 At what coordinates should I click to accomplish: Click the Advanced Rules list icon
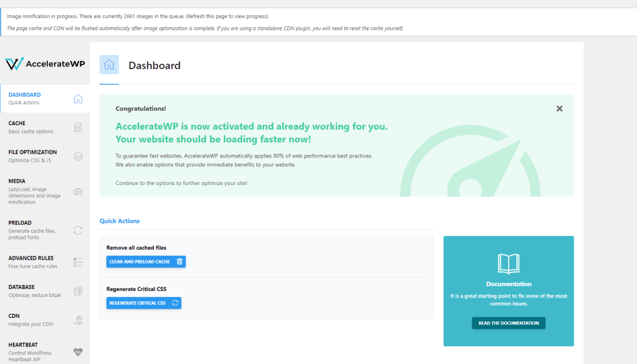(x=78, y=262)
